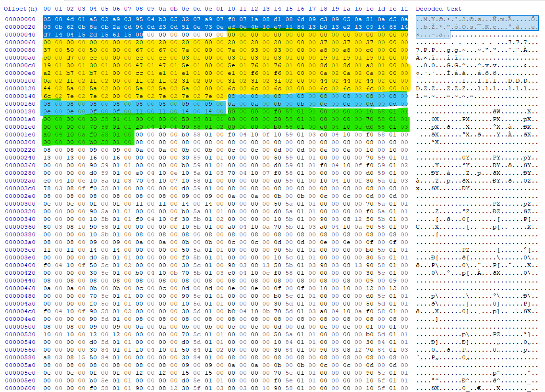Click column header 10 in the hex ruler

[231, 9]
